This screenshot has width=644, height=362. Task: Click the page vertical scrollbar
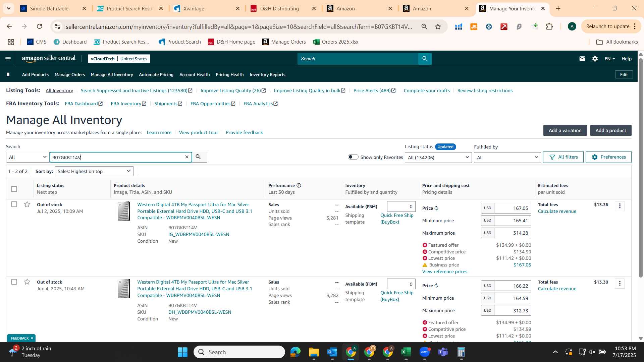[641, 168]
